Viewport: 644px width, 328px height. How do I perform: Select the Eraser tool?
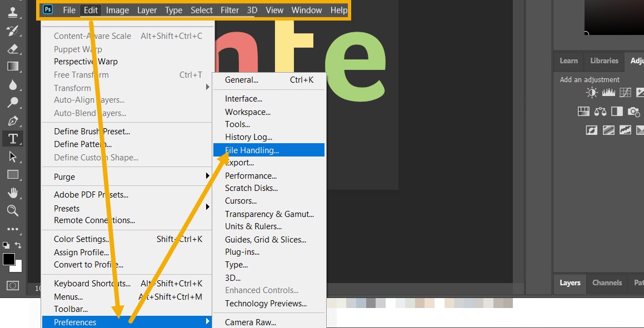[x=13, y=49]
